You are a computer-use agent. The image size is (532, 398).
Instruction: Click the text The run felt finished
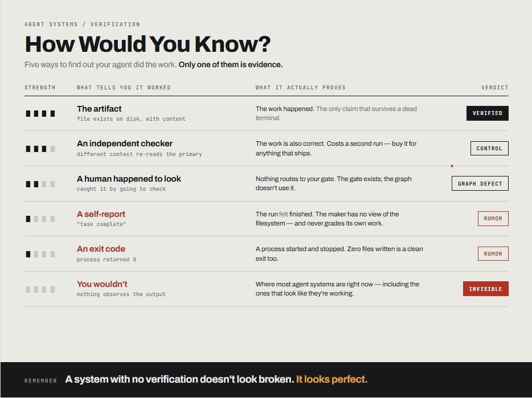[x=285, y=214]
